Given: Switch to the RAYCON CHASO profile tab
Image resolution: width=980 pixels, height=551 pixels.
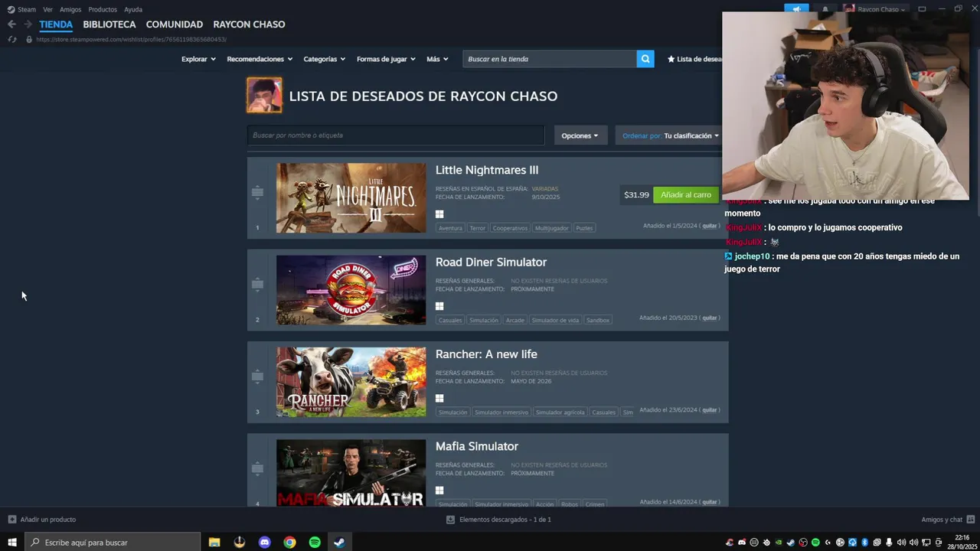Looking at the screenshot, I should [249, 24].
